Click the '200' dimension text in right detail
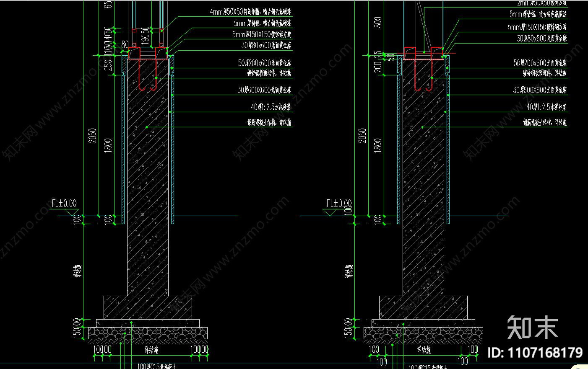This screenshot has height=369, width=588. point(378,67)
